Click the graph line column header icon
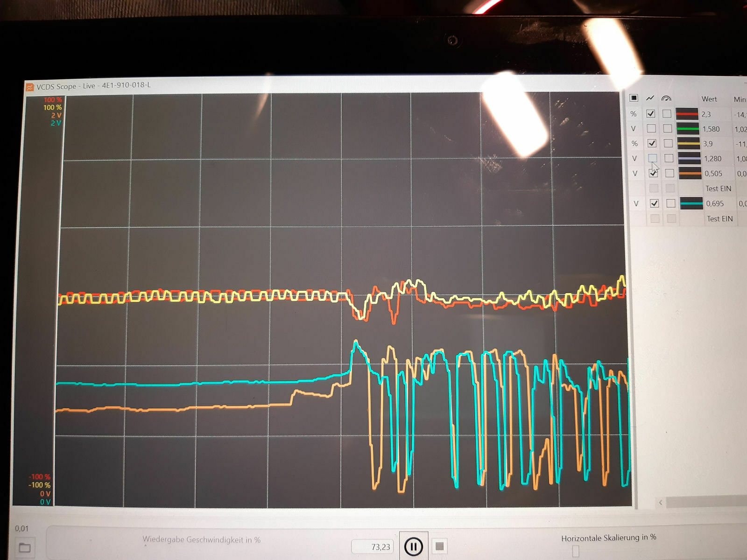 (x=650, y=98)
